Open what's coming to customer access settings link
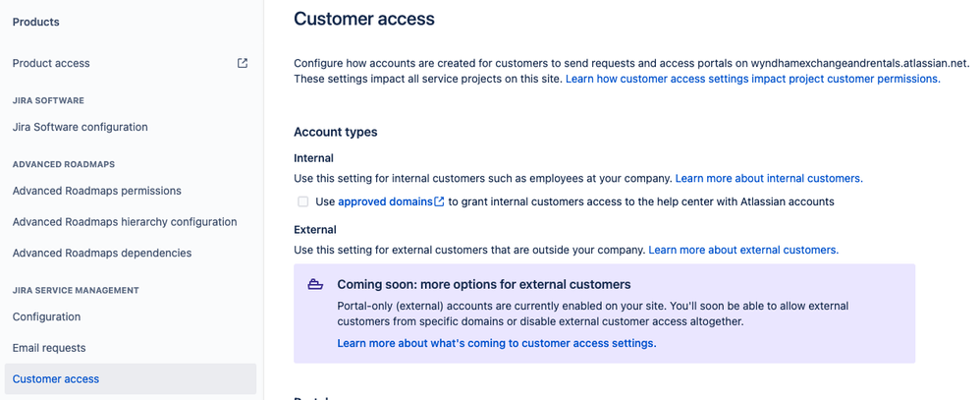This screenshot has width=980, height=400. click(497, 343)
